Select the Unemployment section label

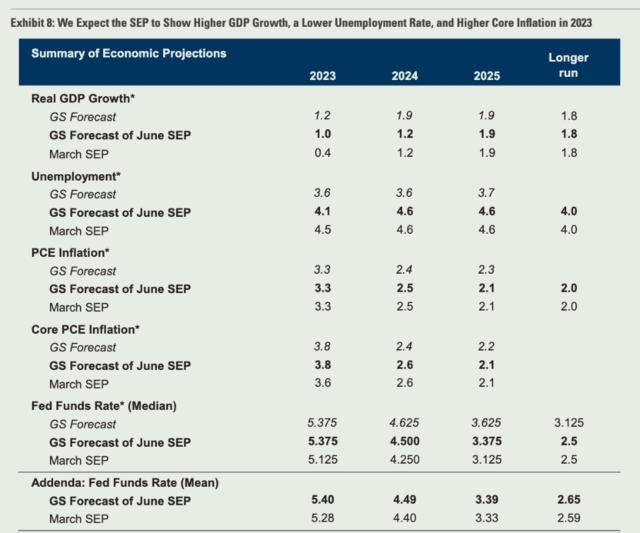tap(76, 176)
